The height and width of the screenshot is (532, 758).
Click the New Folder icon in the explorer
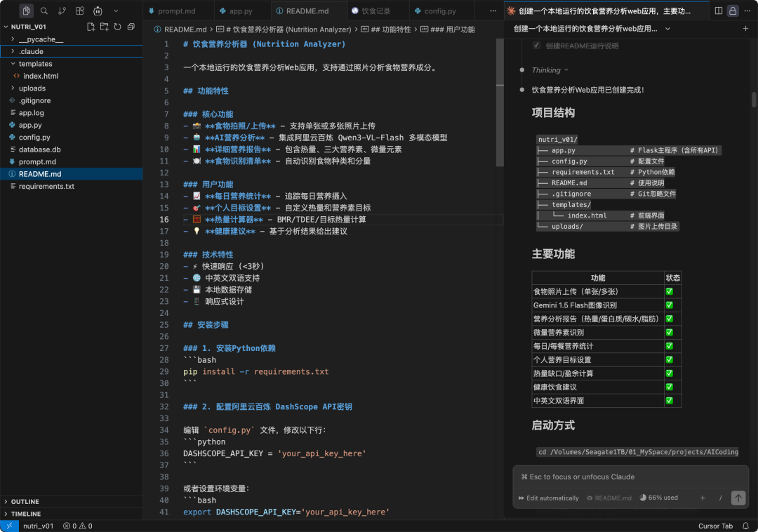pyautogui.click(x=104, y=27)
